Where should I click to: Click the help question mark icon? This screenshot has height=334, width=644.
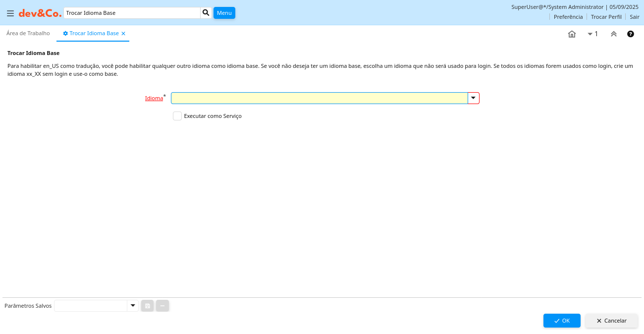(631, 34)
